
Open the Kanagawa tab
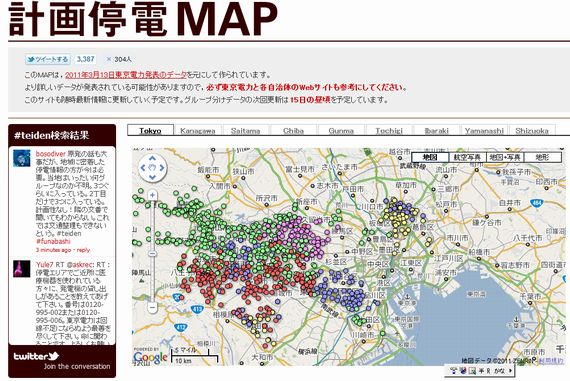coord(198,131)
